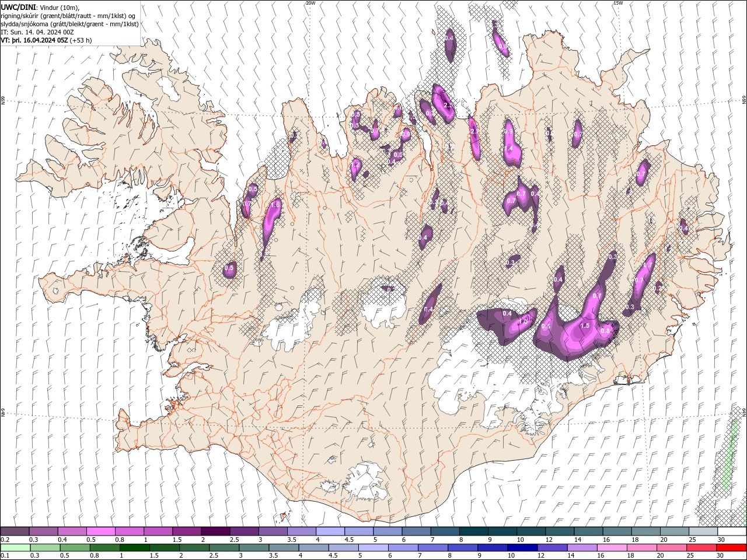Select pale green rain swatch between 0.1 and 0.3

click(x=15, y=548)
